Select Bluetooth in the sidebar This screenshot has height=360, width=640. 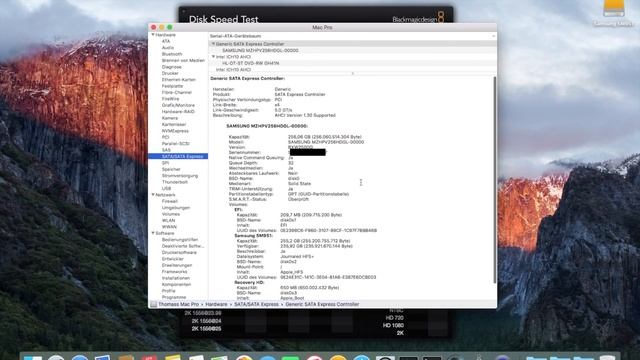click(x=172, y=54)
